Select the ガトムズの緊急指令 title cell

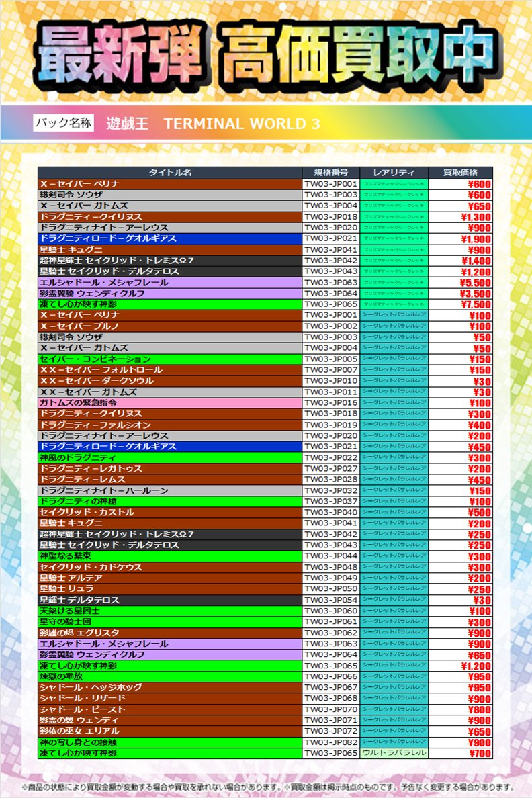point(170,402)
